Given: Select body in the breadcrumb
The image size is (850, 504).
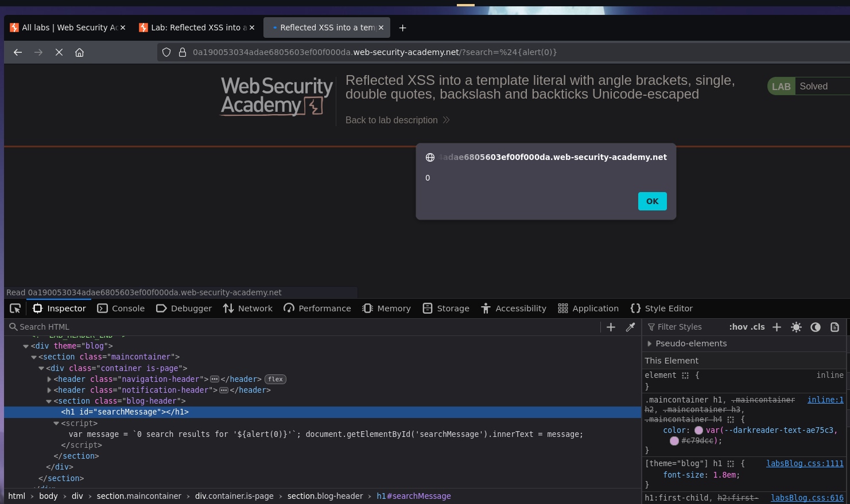Looking at the screenshot, I should click(48, 496).
